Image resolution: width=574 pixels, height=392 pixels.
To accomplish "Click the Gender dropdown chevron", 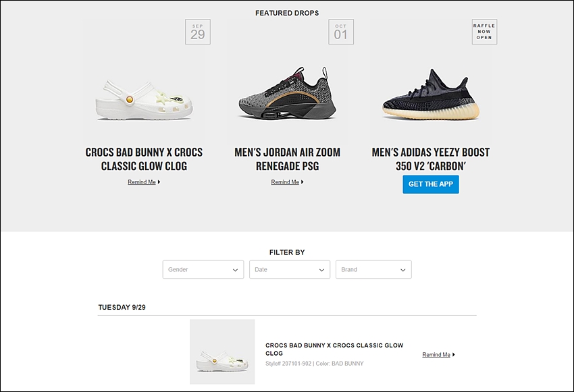I will (x=236, y=271).
